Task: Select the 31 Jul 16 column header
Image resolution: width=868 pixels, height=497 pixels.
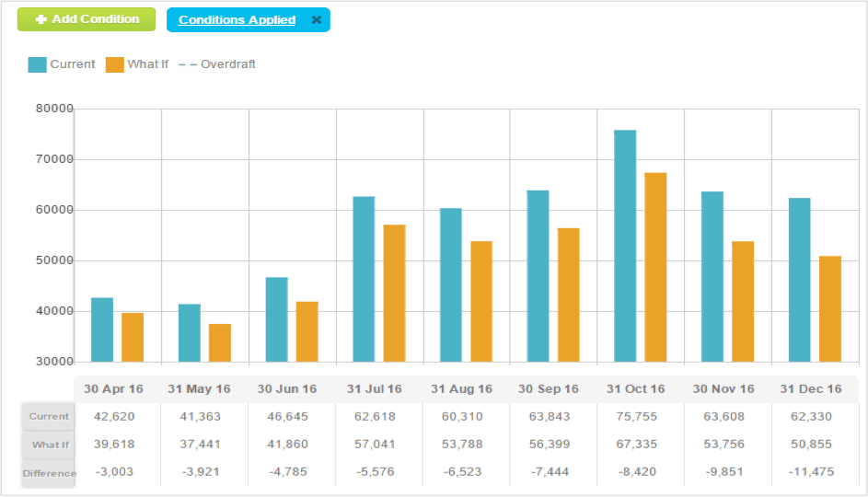Action: 374,389
